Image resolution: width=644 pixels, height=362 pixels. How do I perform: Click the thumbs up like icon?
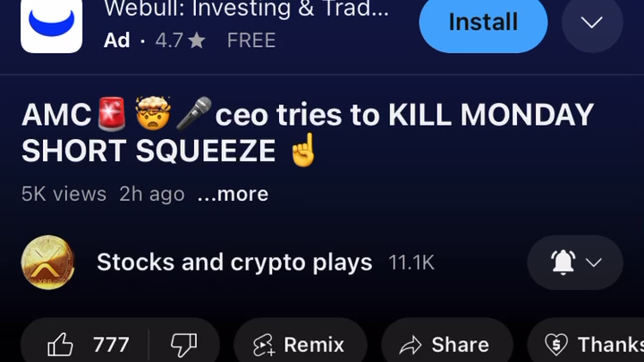(60, 345)
